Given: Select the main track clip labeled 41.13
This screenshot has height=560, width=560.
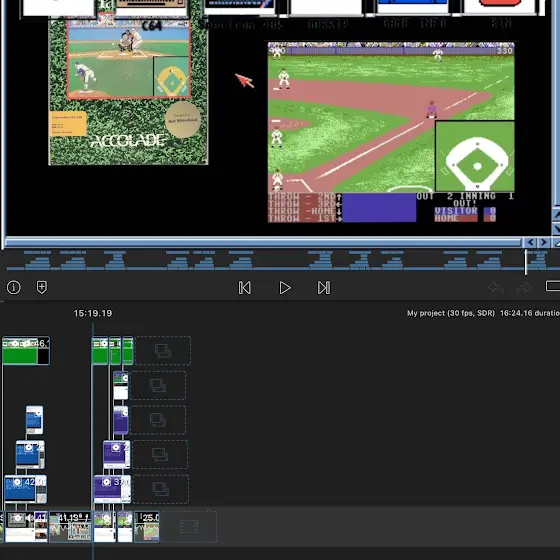Looking at the screenshot, I should coord(70,526).
